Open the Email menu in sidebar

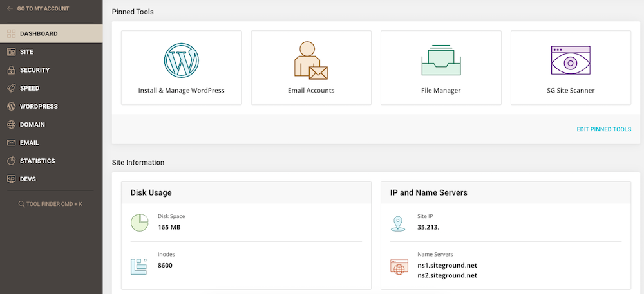tap(29, 143)
